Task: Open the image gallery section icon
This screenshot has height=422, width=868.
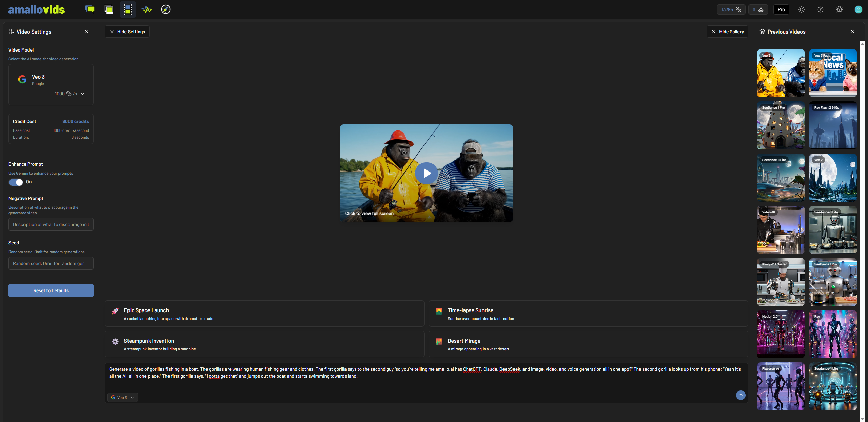Action: 109,9
